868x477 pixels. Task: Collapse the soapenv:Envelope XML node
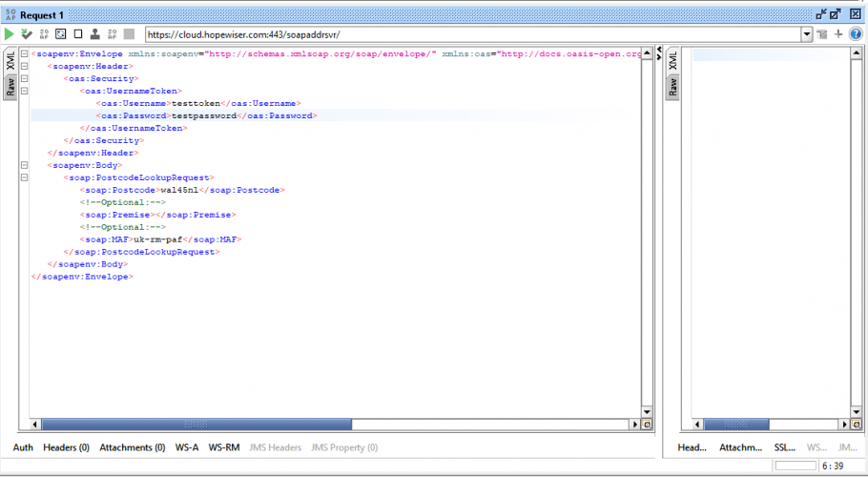point(24,54)
